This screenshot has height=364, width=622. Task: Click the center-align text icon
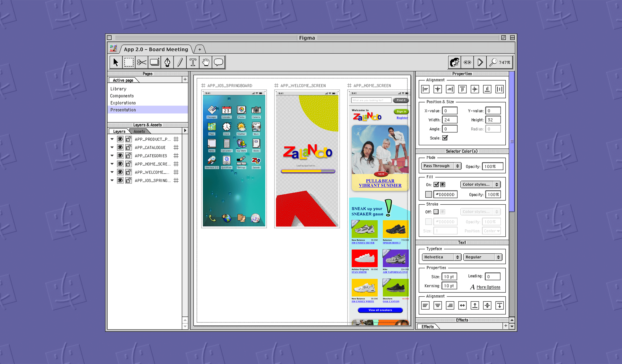click(438, 305)
